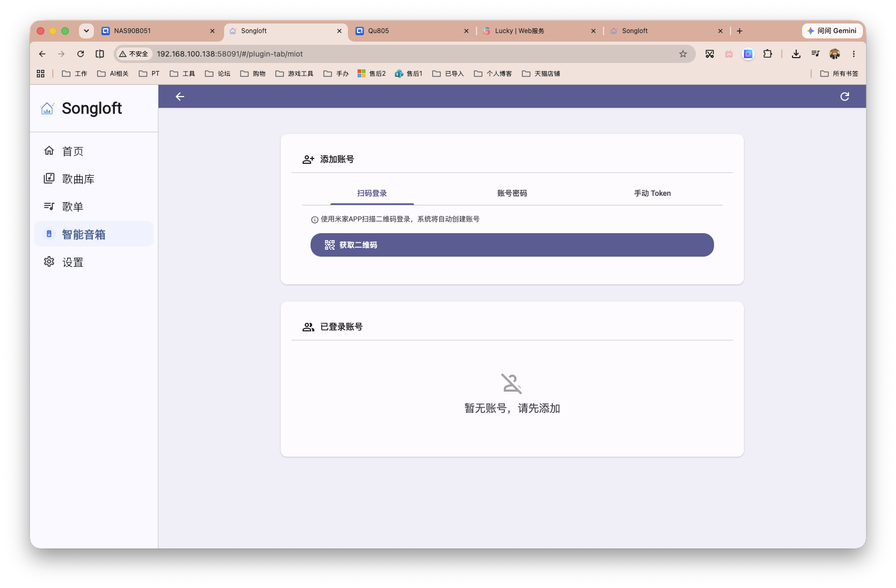Image resolution: width=896 pixels, height=588 pixels.
Task: Click the 问问 Gemini button
Action: coord(832,31)
